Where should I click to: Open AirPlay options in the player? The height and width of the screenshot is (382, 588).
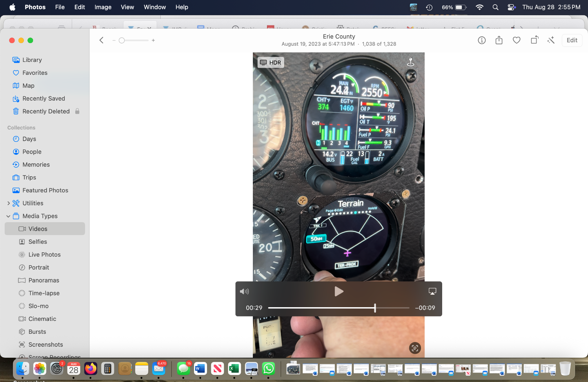pyautogui.click(x=432, y=291)
